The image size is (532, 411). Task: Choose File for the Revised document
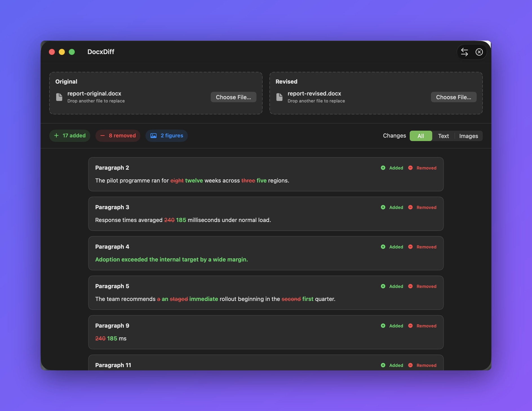(x=453, y=97)
